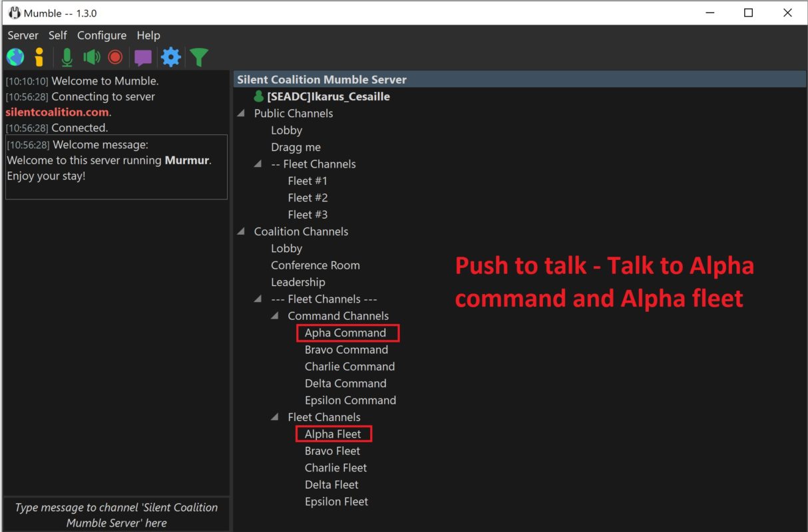The height and width of the screenshot is (532, 808).
Task: Close the Mumble window
Action: pyautogui.click(x=787, y=13)
